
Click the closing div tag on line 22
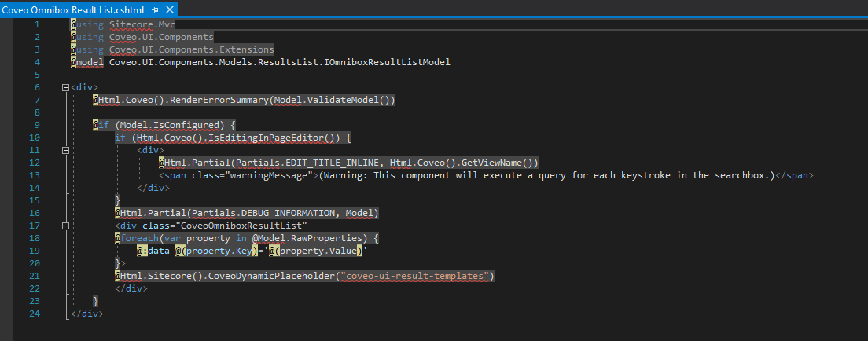point(131,288)
